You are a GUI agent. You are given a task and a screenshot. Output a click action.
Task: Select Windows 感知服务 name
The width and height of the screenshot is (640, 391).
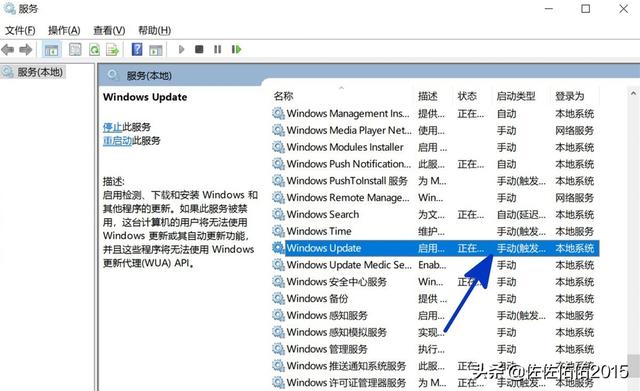327,315
